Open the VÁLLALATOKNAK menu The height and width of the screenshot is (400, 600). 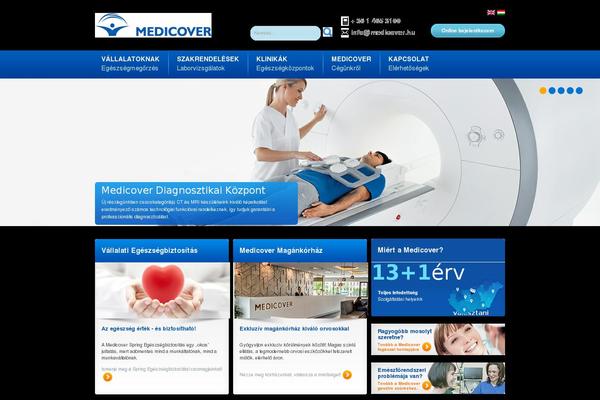(x=130, y=59)
